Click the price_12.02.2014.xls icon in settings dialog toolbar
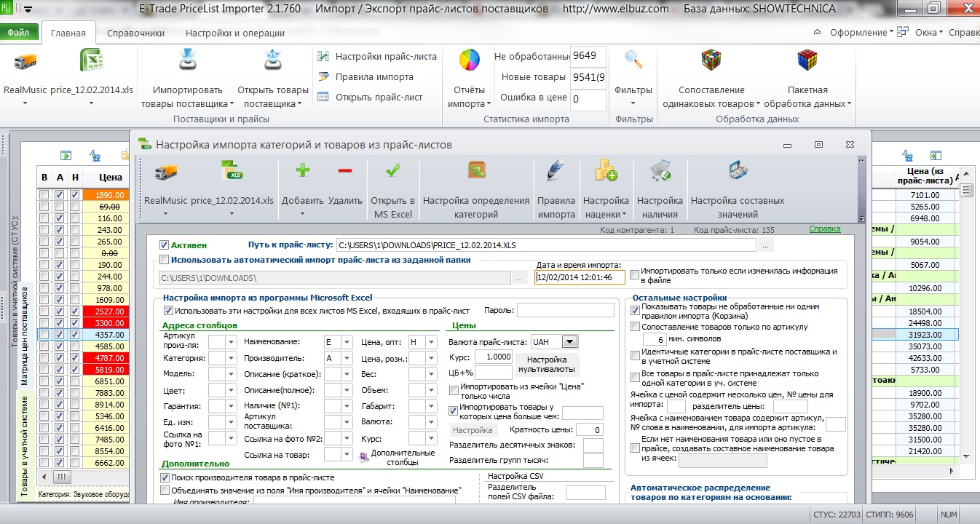The image size is (980, 524). coord(232,172)
